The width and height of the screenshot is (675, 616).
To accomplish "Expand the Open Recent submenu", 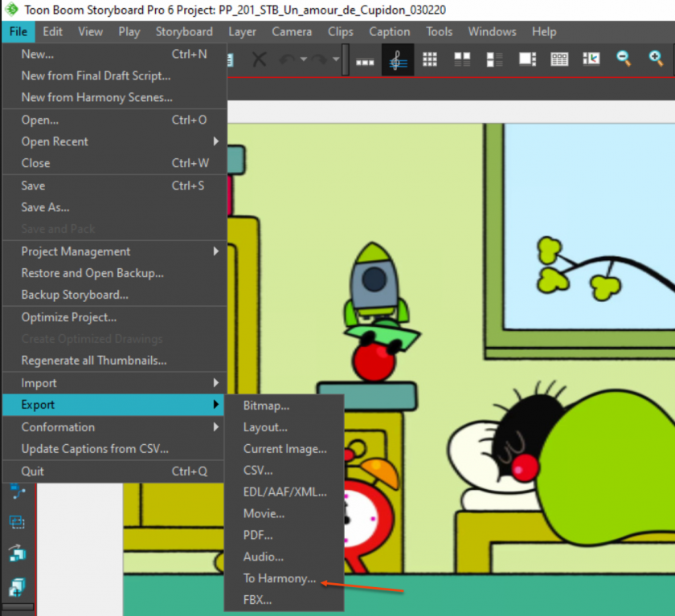I will 114,141.
